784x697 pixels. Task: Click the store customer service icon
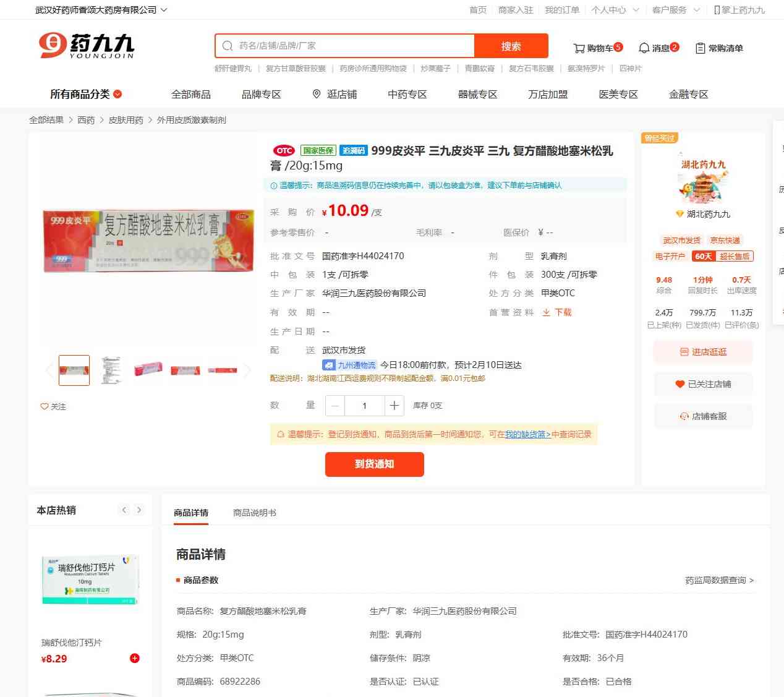[x=684, y=416]
